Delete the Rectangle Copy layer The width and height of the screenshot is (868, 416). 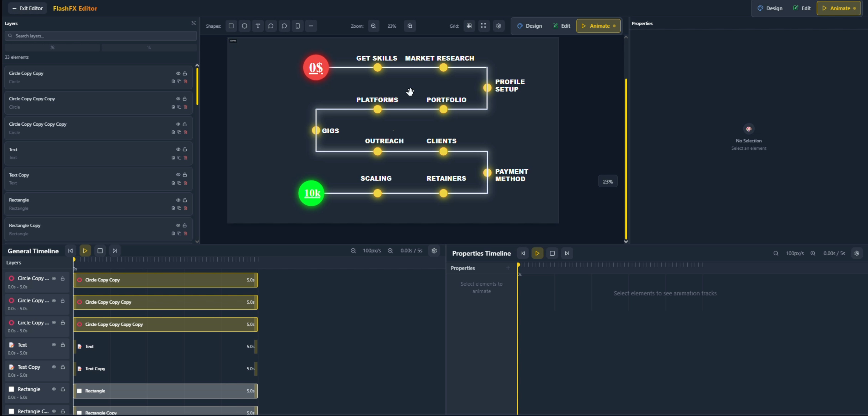(x=185, y=233)
